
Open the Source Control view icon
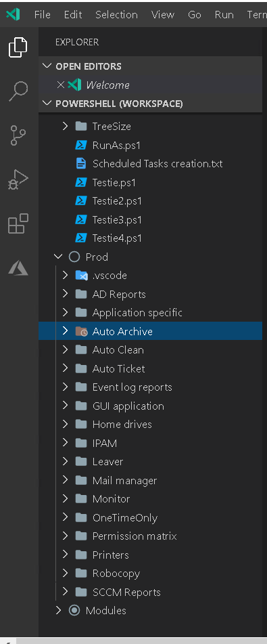tap(18, 135)
